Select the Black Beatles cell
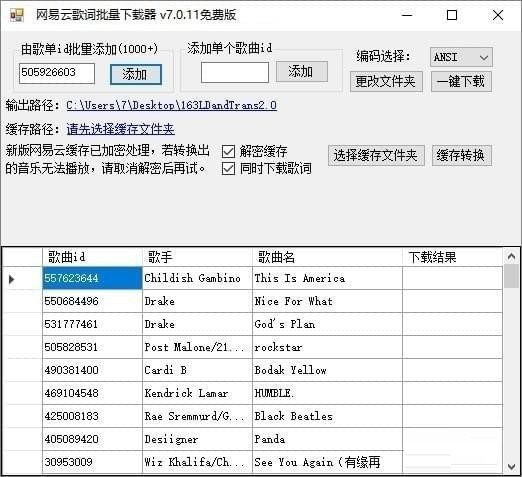 point(327,416)
